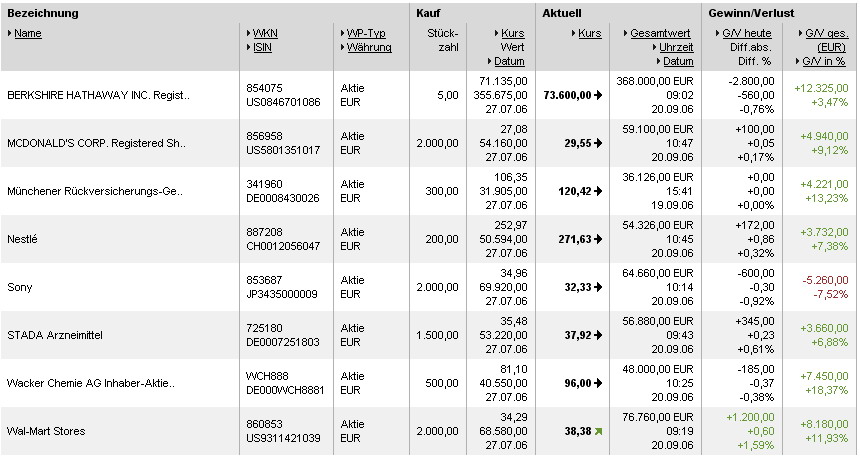Click the green up arrow beside Wal-Mart 38,38

click(598, 431)
